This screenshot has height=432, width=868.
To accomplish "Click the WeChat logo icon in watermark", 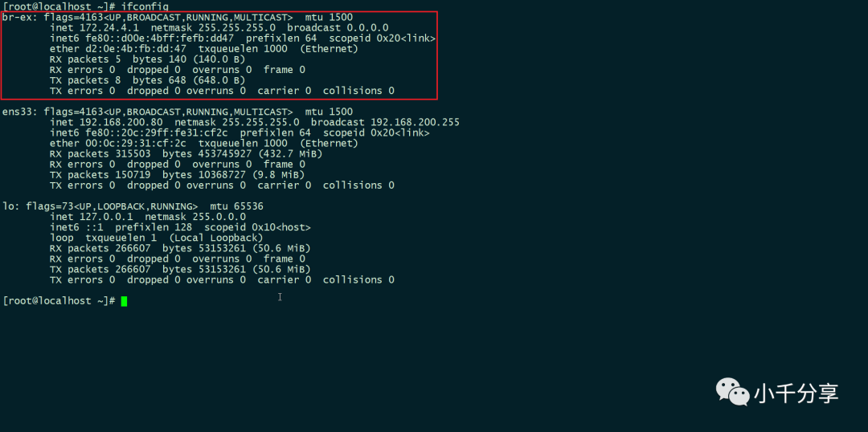I will click(x=733, y=391).
